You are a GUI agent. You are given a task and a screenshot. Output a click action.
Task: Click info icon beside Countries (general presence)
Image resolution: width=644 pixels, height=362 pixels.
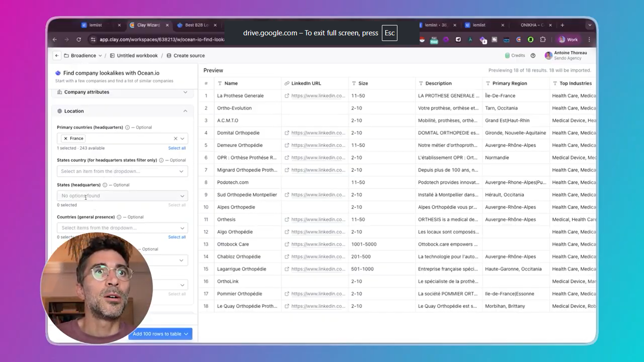click(x=119, y=217)
